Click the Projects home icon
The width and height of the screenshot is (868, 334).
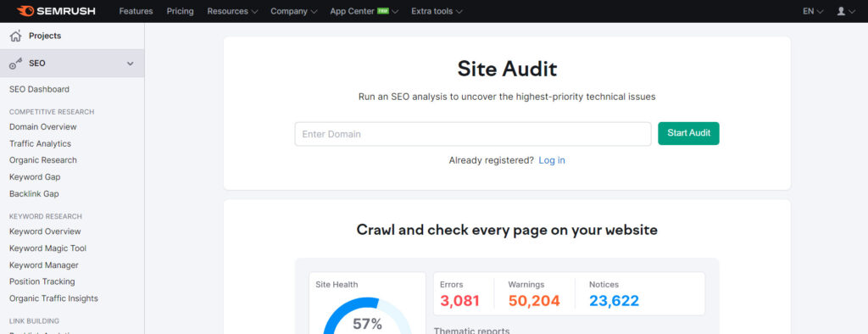[x=16, y=36]
